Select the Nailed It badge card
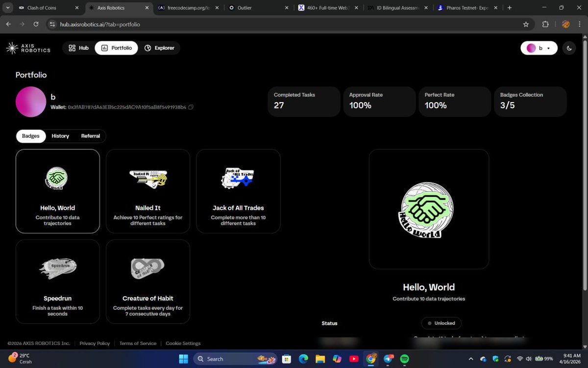 tap(148, 191)
